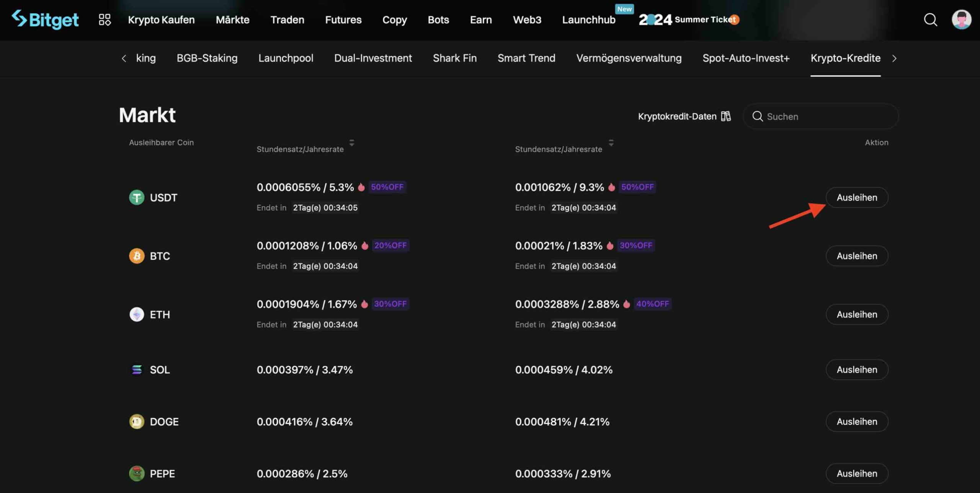Image resolution: width=980 pixels, height=493 pixels.
Task: Switch to Shark Fin tab
Action: click(x=454, y=58)
